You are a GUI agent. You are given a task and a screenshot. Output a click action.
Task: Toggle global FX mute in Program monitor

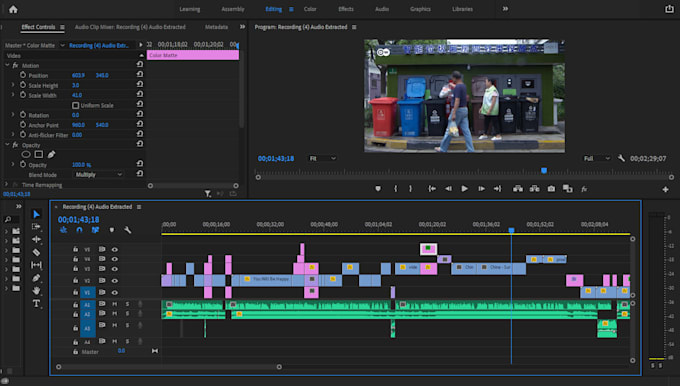(584, 189)
